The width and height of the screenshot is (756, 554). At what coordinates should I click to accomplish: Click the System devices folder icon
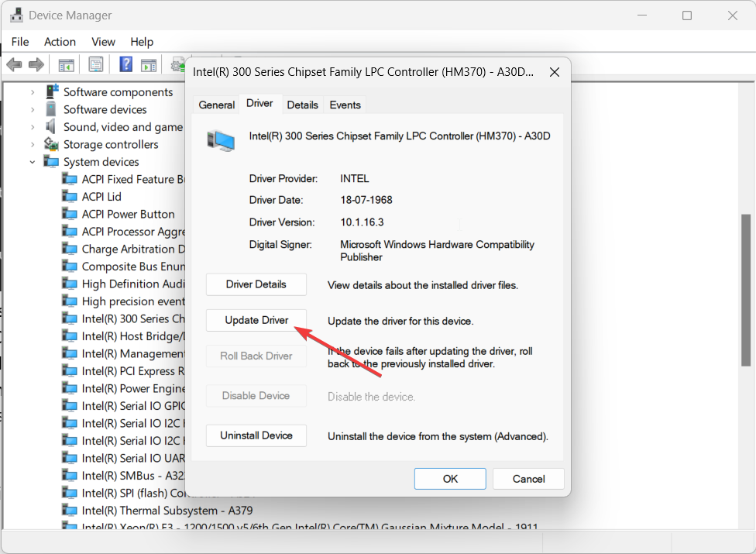(x=51, y=161)
